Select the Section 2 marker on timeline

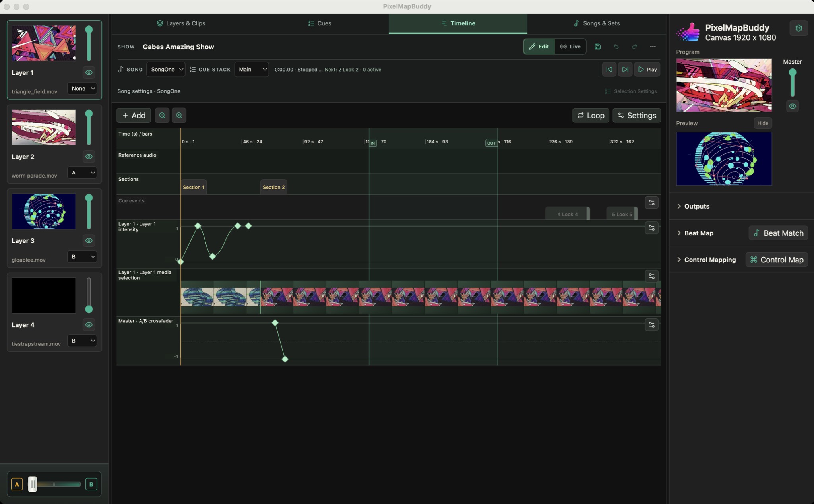point(273,187)
